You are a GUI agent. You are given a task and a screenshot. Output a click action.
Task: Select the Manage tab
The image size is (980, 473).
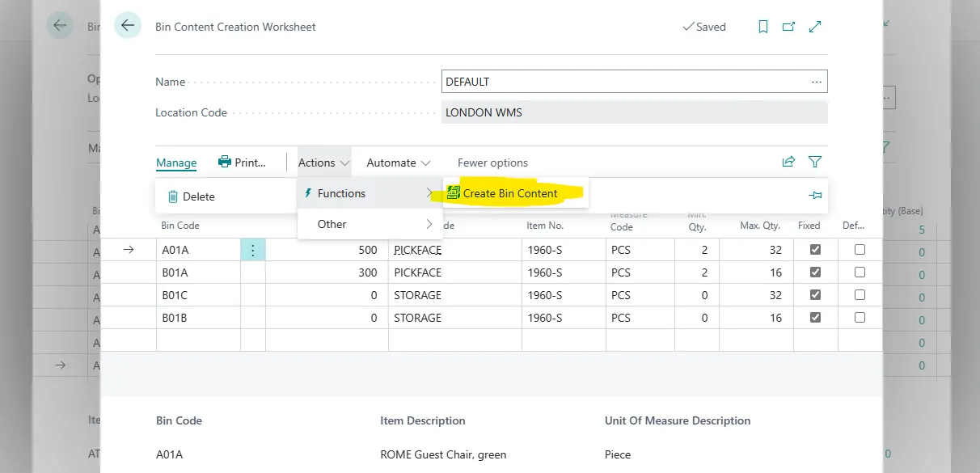176,163
